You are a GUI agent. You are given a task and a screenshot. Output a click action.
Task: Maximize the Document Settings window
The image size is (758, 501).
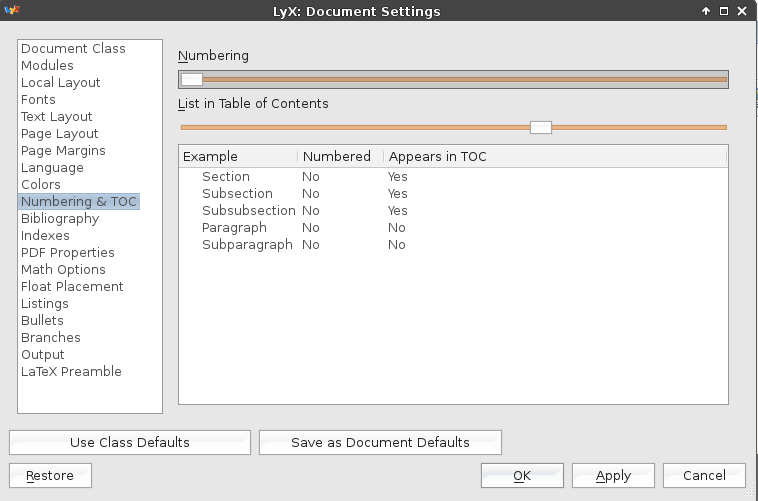724,11
